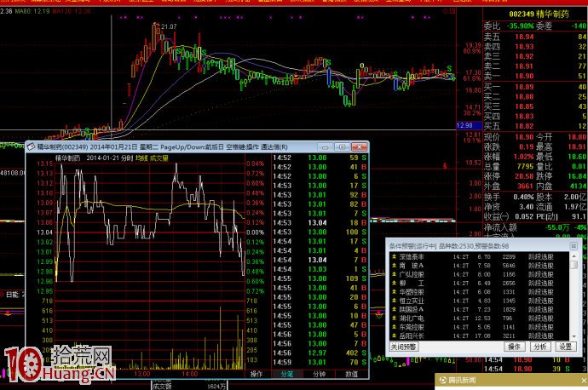Select the 陕国投A alert row name
This screenshot has height=390, width=588.
point(412,309)
